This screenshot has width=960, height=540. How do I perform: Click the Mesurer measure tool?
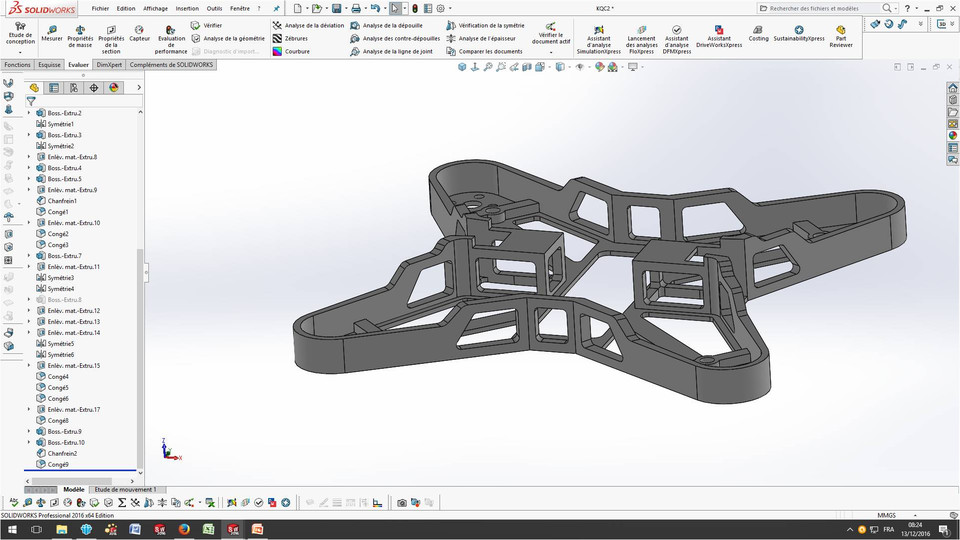52,32
